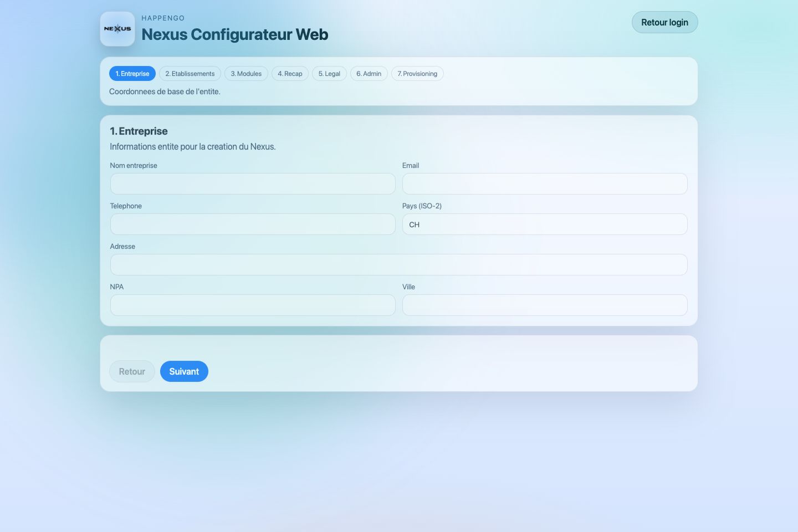Click 'Informations entite pour la creation du Nexus.'
Screen dimensions: 798x532
(x=193, y=147)
